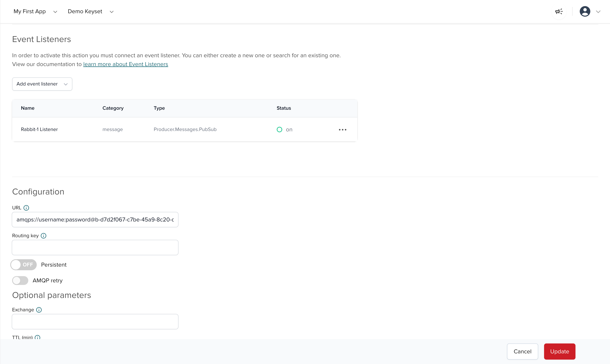Viewport: 610px width, 364px height.
Task: Turn on the Persistent toggle
Action: pyautogui.click(x=24, y=265)
